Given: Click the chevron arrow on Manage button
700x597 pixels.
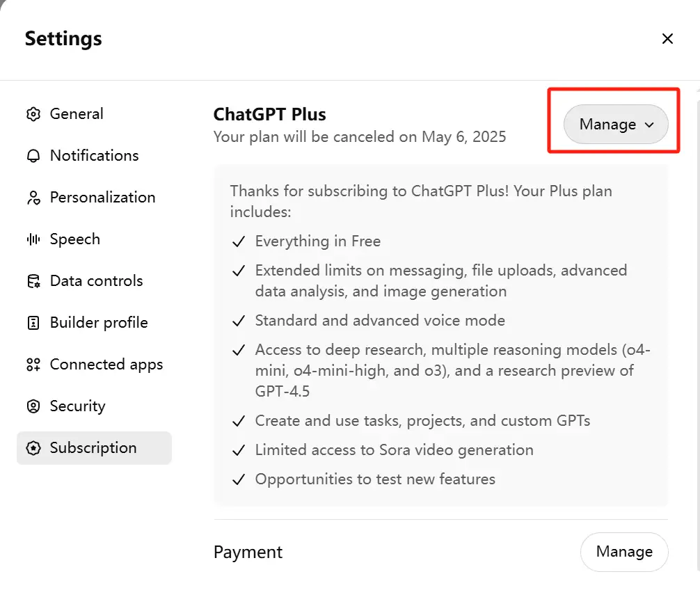Looking at the screenshot, I should click(x=650, y=125).
